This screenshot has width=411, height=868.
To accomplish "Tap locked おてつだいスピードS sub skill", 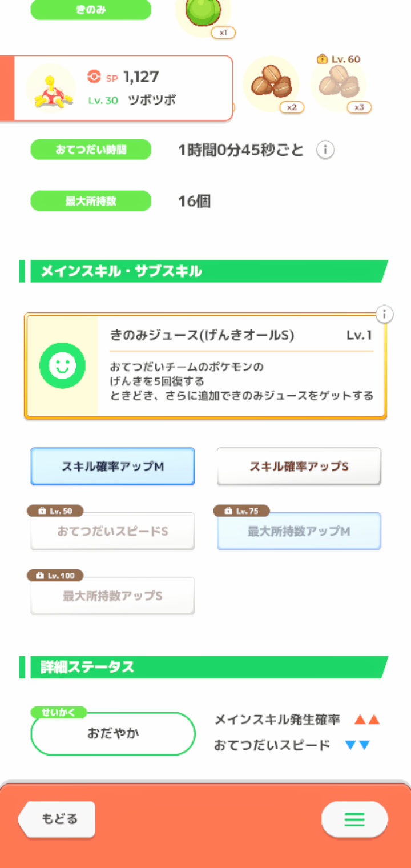I will (x=112, y=532).
